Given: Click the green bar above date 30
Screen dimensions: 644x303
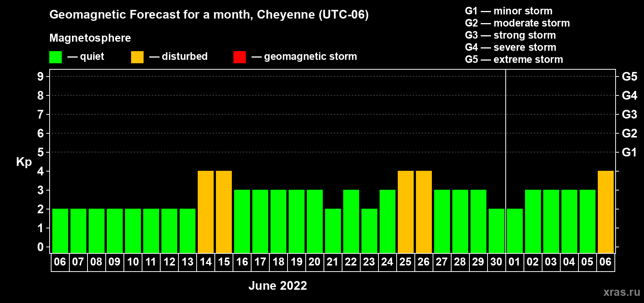Looking at the screenshot, I should click(497, 231).
